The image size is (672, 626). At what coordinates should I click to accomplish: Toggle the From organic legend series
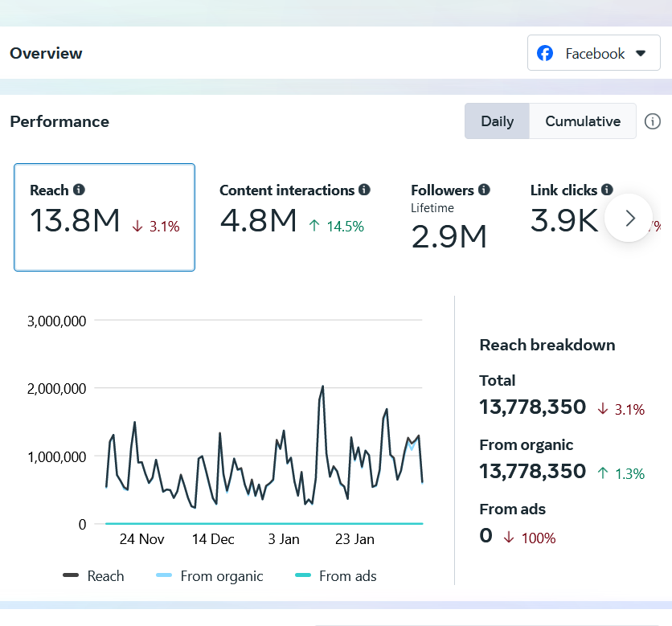tap(210, 576)
